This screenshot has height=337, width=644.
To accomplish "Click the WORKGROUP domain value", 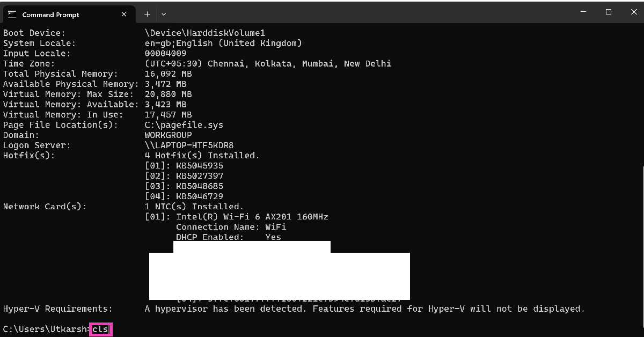I will tap(169, 135).
